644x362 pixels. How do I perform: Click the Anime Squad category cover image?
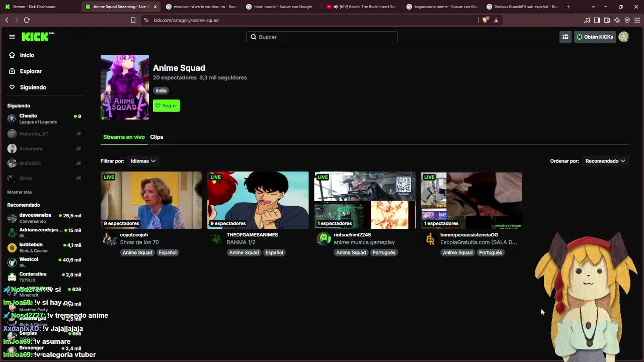click(x=125, y=87)
